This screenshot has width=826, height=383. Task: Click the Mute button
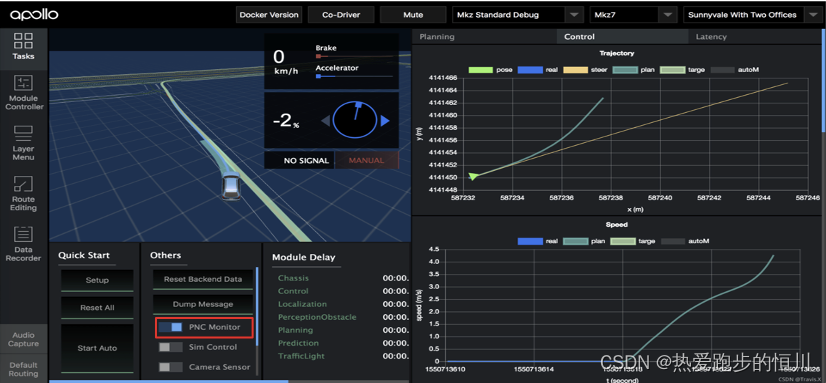click(x=413, y=15)
